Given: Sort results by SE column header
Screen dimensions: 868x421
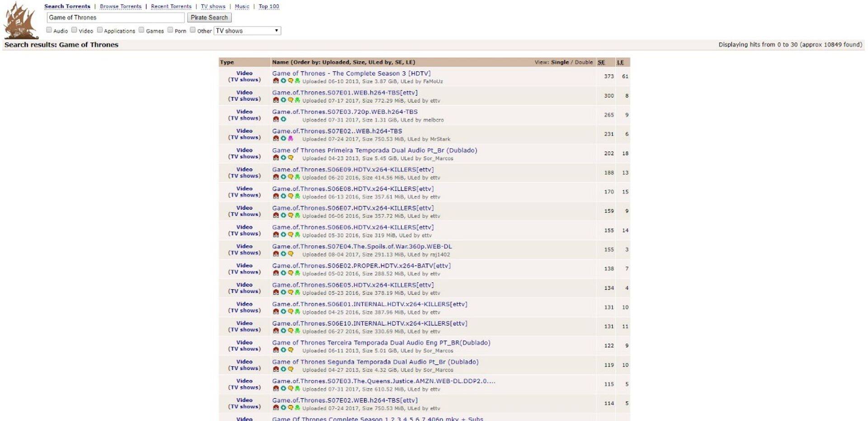Looking at the screenshot, I should click(601, 62).
